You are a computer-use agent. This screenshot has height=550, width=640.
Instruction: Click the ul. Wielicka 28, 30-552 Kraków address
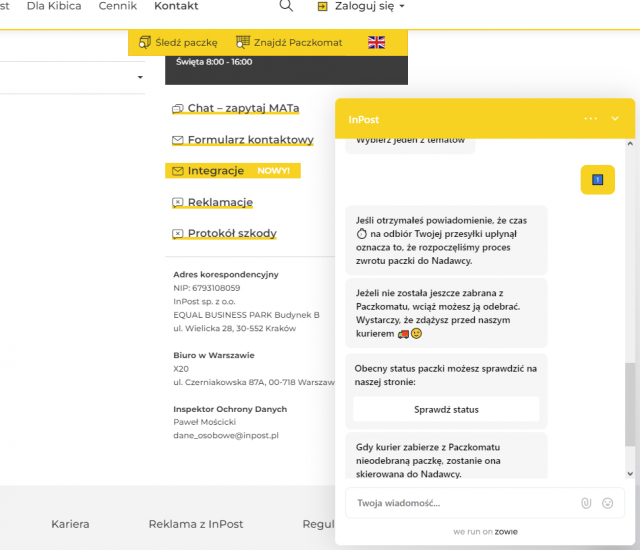coord(235,328)
